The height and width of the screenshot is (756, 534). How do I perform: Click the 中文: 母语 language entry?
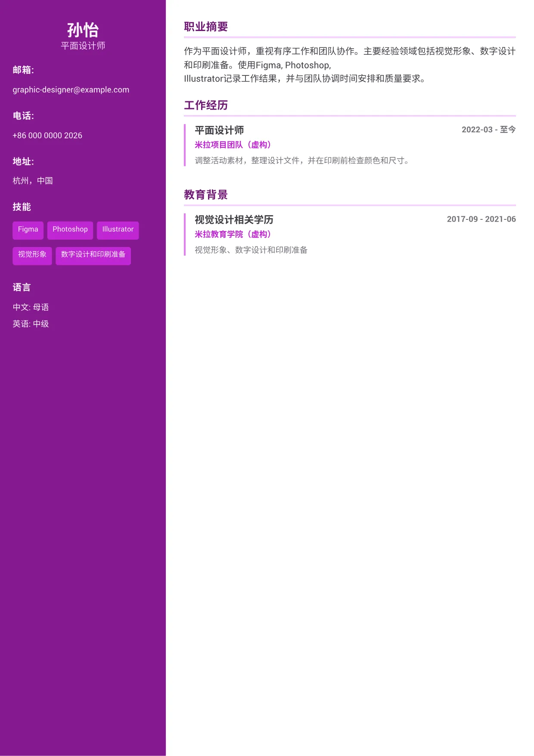pos(31,307)
